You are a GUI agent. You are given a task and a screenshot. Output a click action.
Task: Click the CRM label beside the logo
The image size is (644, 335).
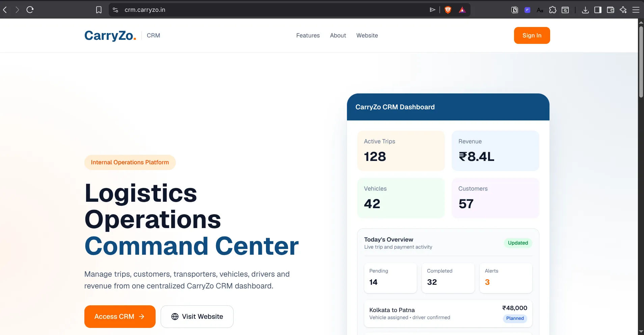coord(153,35)
